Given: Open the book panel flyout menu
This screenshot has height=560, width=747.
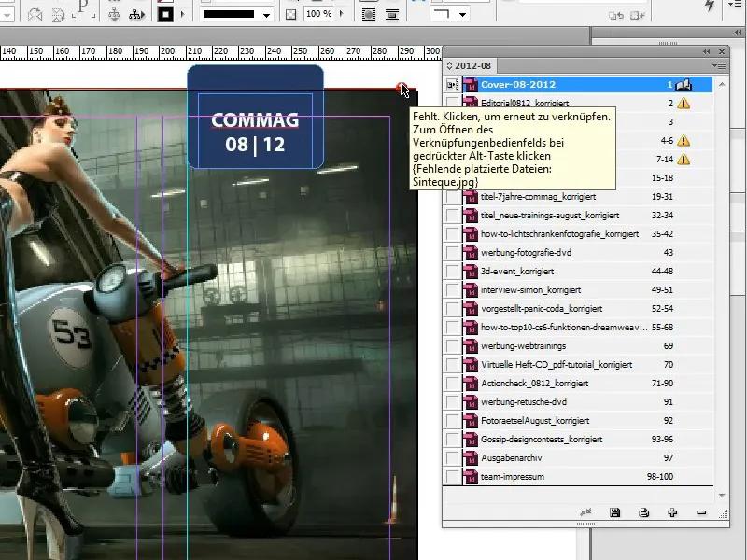Looking at the screenshot, I should point(719,65).
